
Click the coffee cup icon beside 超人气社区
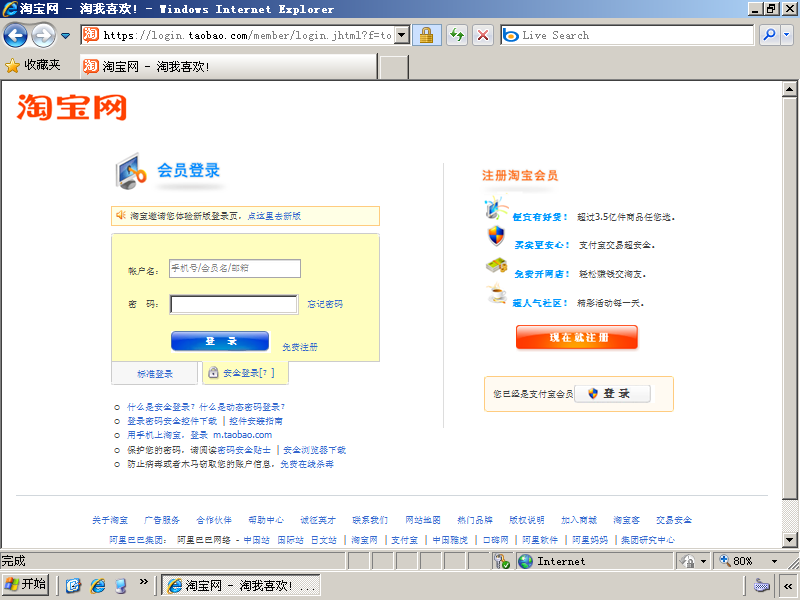496,294
